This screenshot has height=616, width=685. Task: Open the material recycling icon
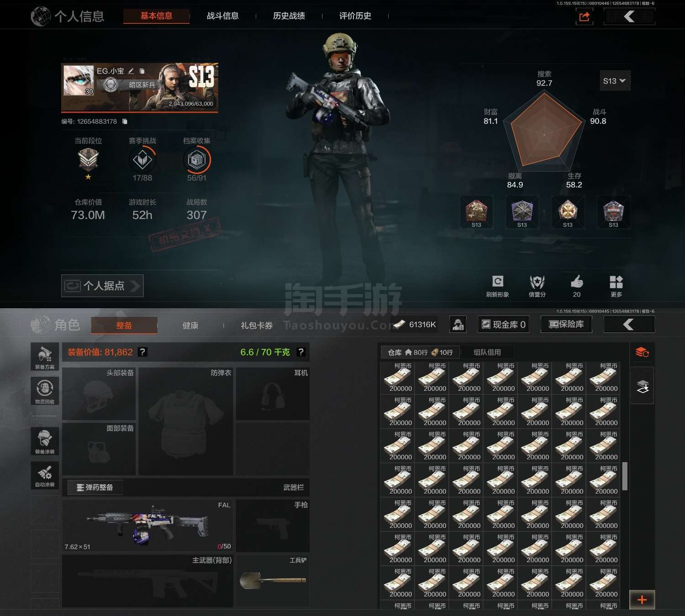tap(45, 391)
